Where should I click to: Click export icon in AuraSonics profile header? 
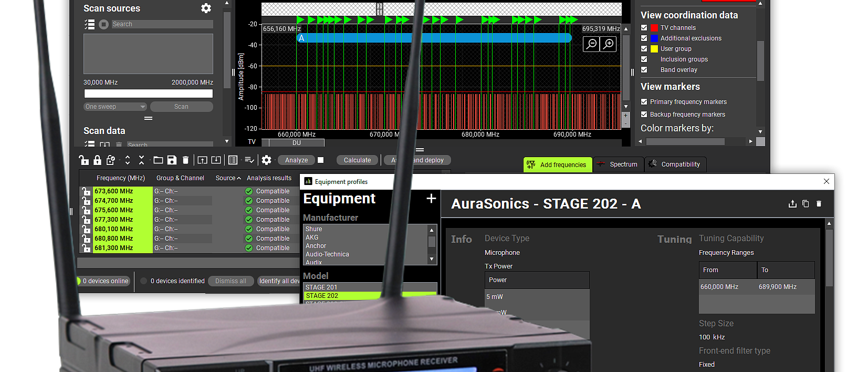point(792,204)
